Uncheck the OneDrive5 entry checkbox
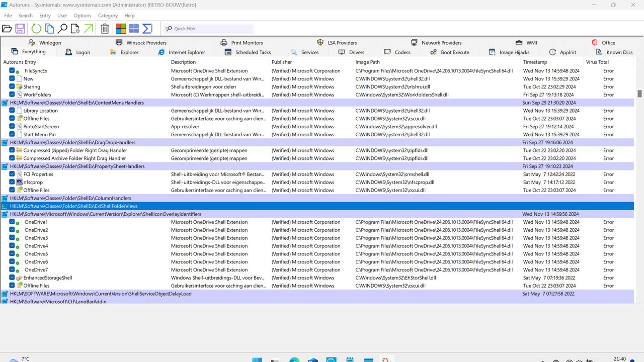The height and width of the screenshot is (362, 644). (x=12, y=254)
